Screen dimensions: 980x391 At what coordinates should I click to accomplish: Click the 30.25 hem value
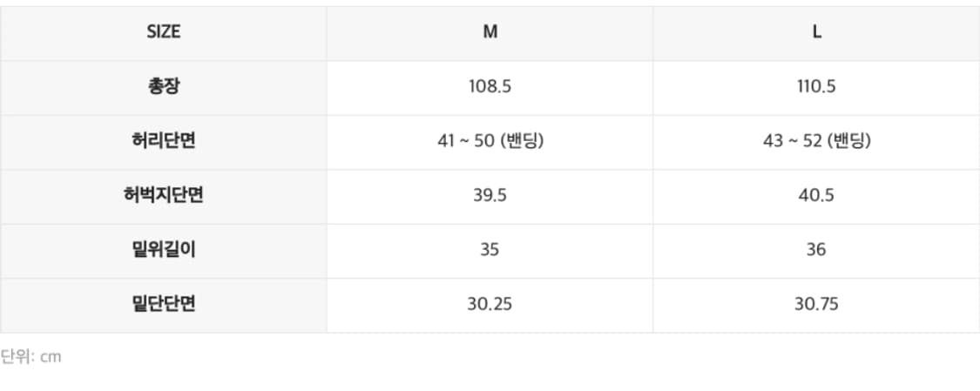[490, 304]
